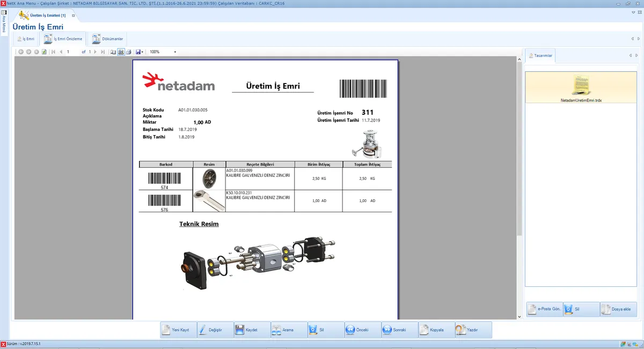
Task: Click the Yeni Kayıt button
Action: (x=178, y=330)
